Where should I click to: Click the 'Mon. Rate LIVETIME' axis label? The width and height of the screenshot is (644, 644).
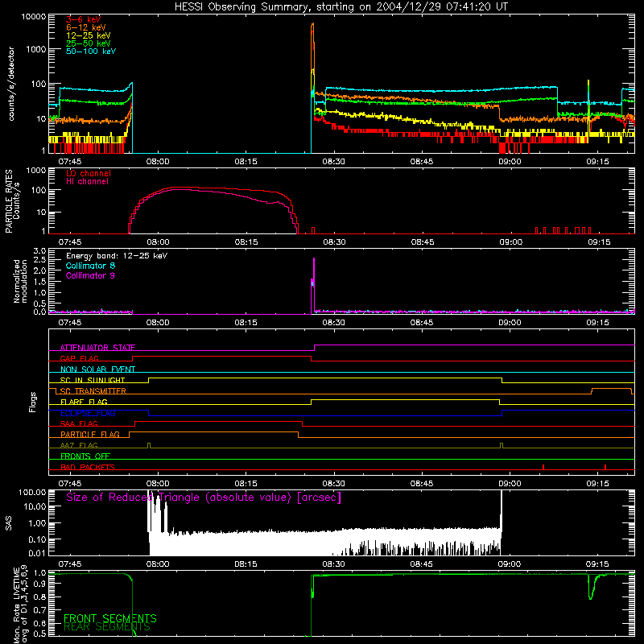point(16,606)
